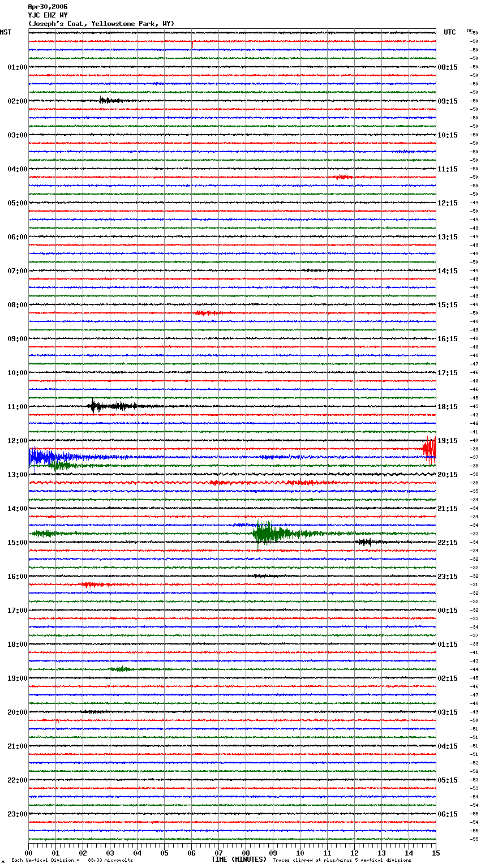Click the date label Apr30,2006
Screen dimensions: 481x868
point(48,7)
